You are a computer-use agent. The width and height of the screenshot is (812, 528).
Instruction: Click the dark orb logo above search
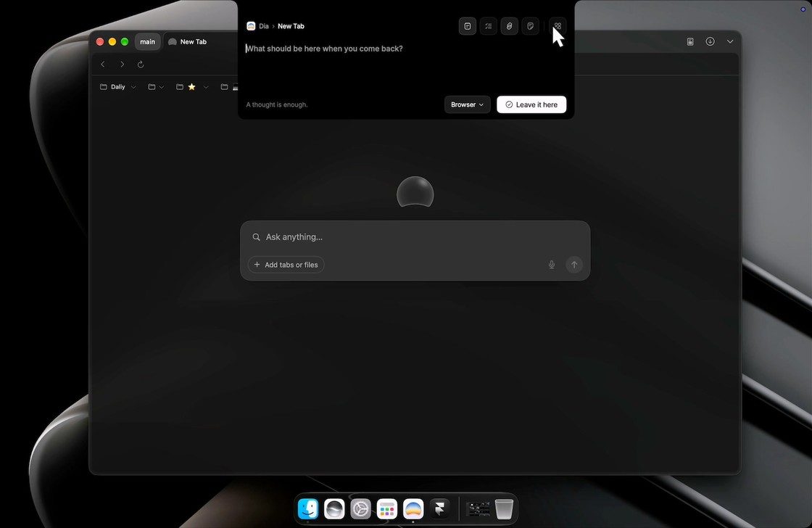click(x=415, y=191)
